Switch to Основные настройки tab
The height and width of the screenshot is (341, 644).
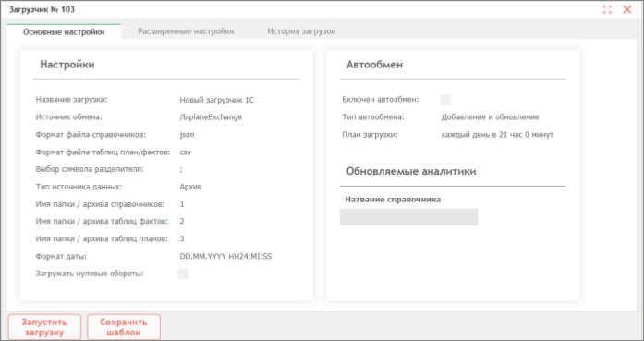(x=64, y=31)
